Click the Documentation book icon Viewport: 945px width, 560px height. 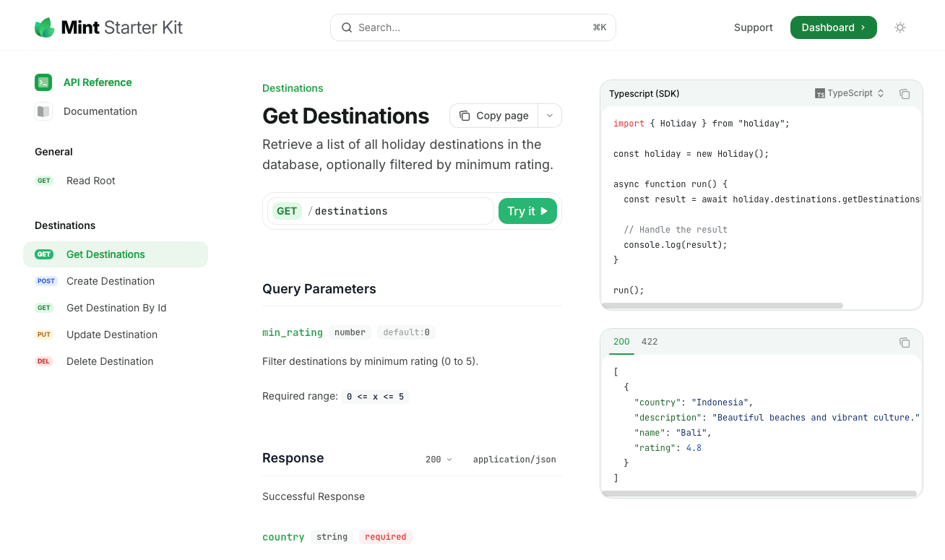(x=43, y=111)
